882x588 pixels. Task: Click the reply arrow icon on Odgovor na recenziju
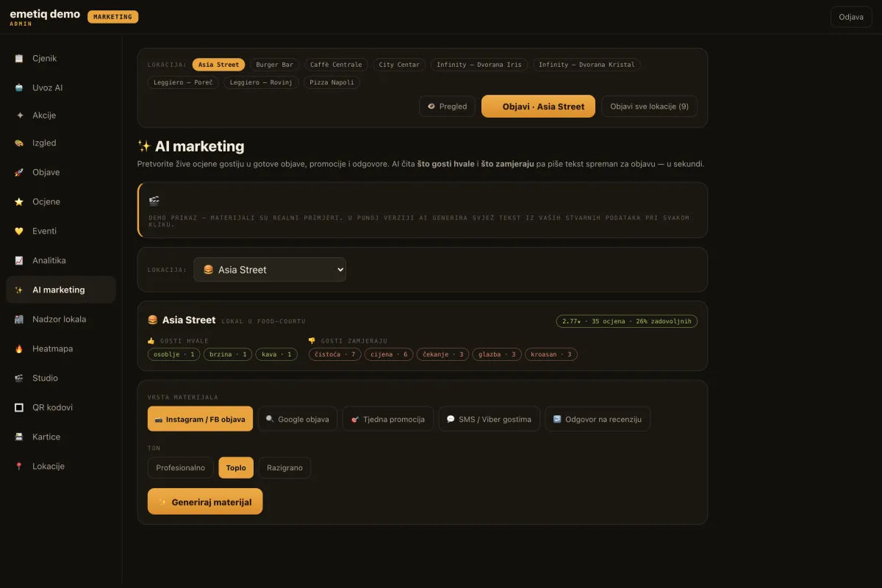557,419
